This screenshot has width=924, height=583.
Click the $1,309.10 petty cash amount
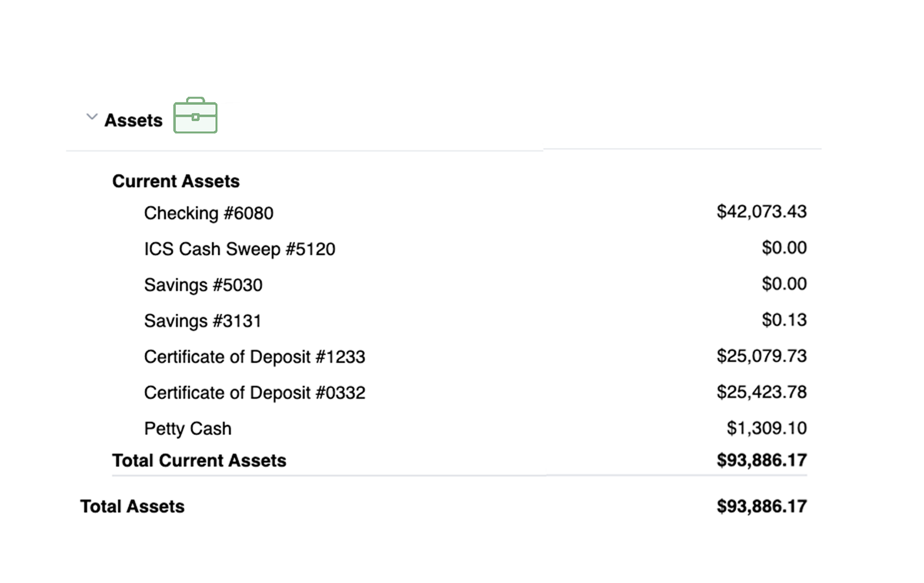click(766, 429)
